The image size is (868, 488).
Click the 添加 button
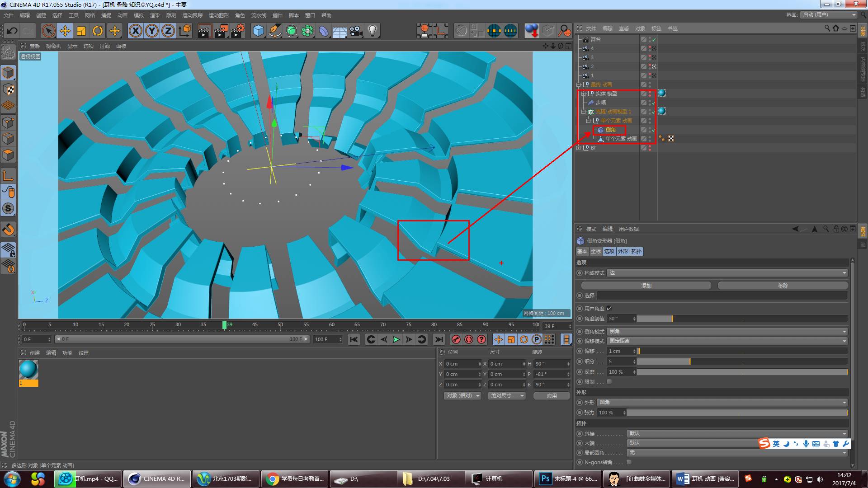point(646,286)
